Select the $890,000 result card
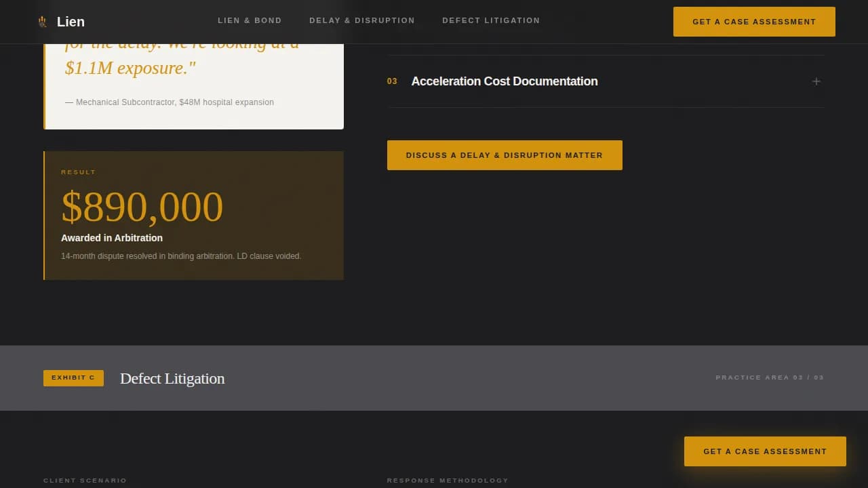Viewport: 868px width, 488px height. [x=193, y=216]
